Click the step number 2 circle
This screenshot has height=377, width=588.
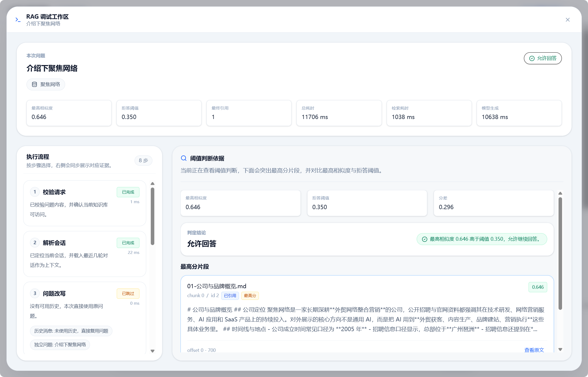35,243
